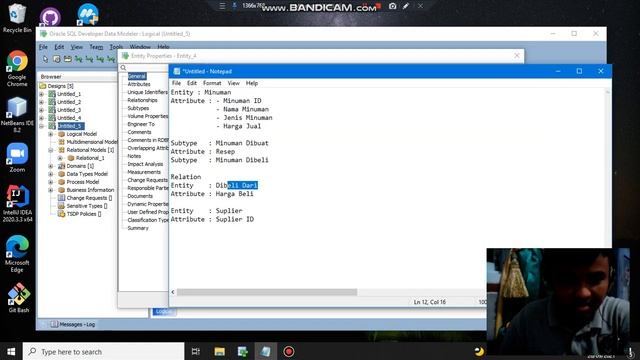640x360 pixels.
Task: Launch GitHub Desktop shortcut
Action: (x=50, y=18)
